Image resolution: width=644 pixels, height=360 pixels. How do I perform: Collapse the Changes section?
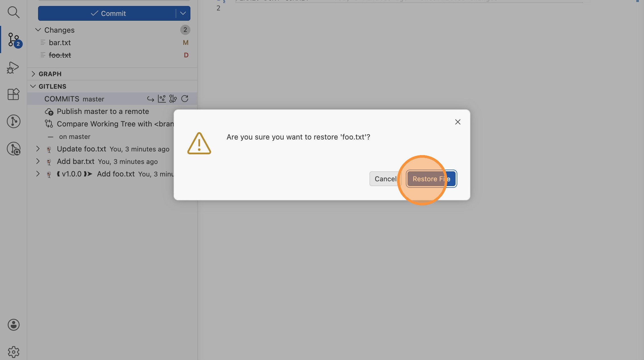pos(38,30)
